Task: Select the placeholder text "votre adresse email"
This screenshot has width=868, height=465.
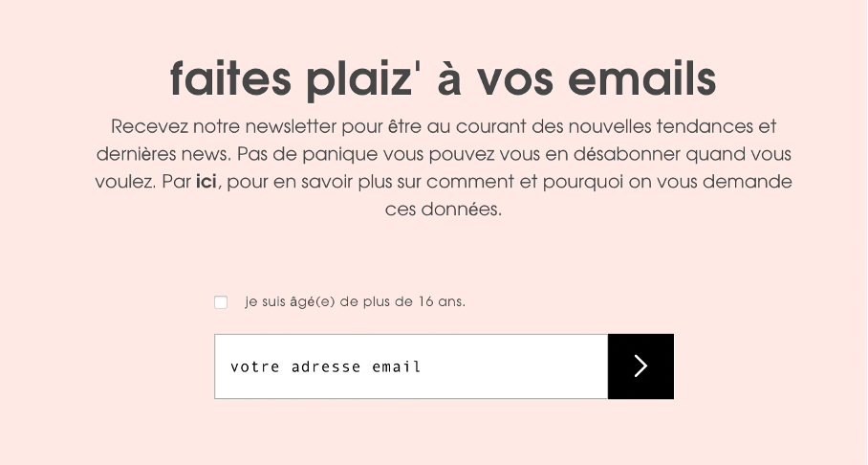Action: [325, 366]
